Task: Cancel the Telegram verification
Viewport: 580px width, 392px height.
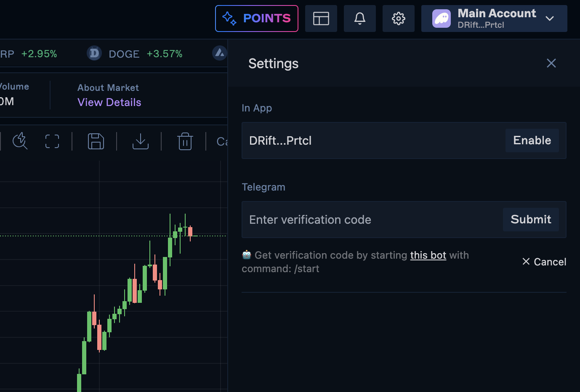Action: click(544, 262)
